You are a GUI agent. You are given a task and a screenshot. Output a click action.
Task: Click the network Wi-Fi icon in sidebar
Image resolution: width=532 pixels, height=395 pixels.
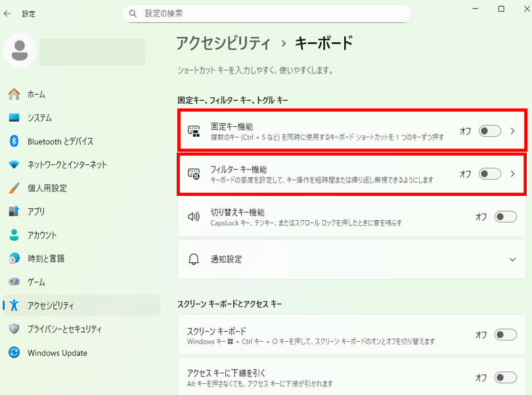point(14,165)
